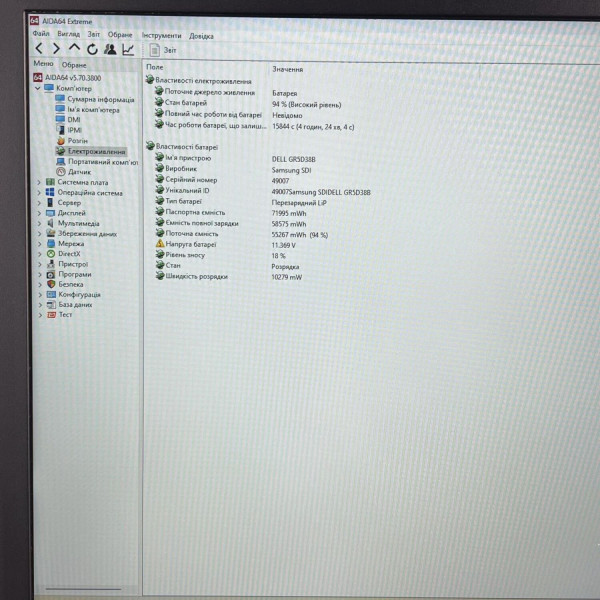Go up one level with Up arrow

point(74,48)
